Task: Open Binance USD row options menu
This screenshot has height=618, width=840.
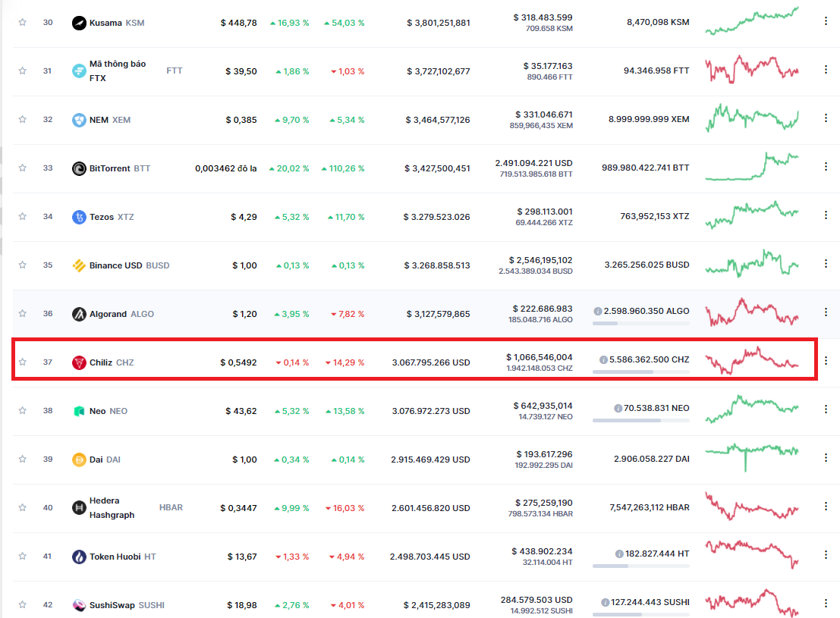Action: coord(826,263)
